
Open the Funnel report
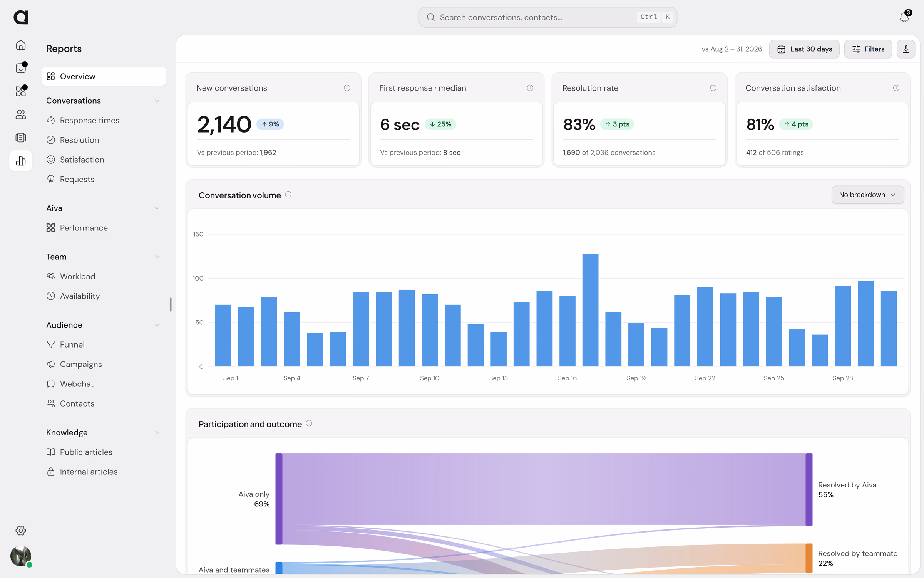pos(104,344)
